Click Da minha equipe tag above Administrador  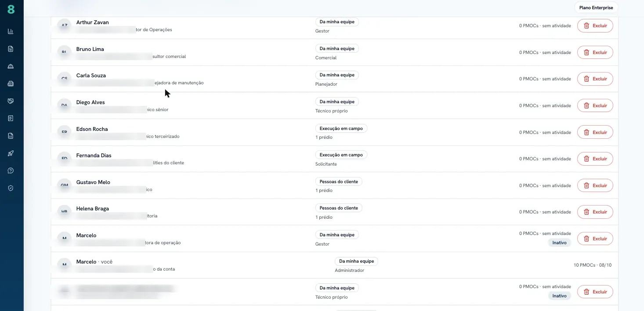click(356, 261)
